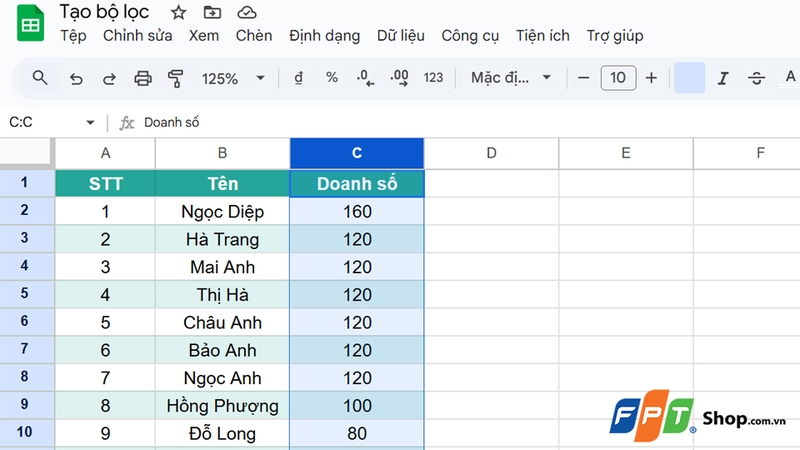The image size is (800, 450).
Task: Star the document Tạo bộ lọc
Action: [178, 12]
